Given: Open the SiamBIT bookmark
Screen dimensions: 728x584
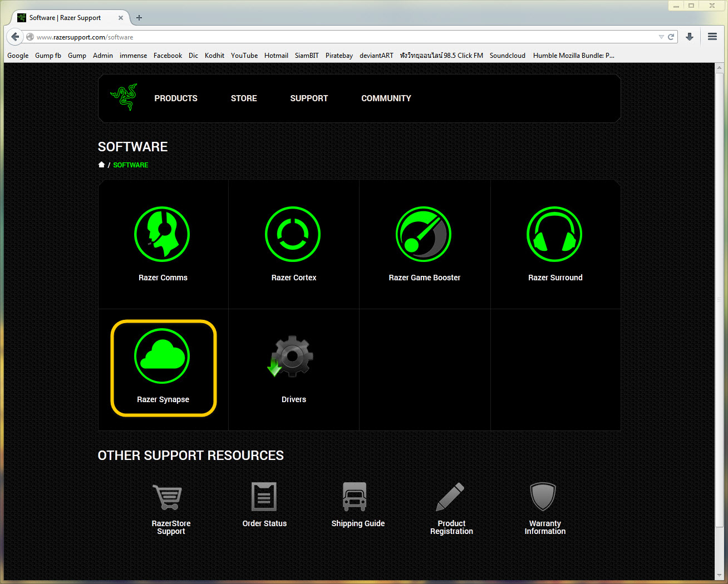Looking at the screenshot, I should pyautogui.click(x=307, y=56).
